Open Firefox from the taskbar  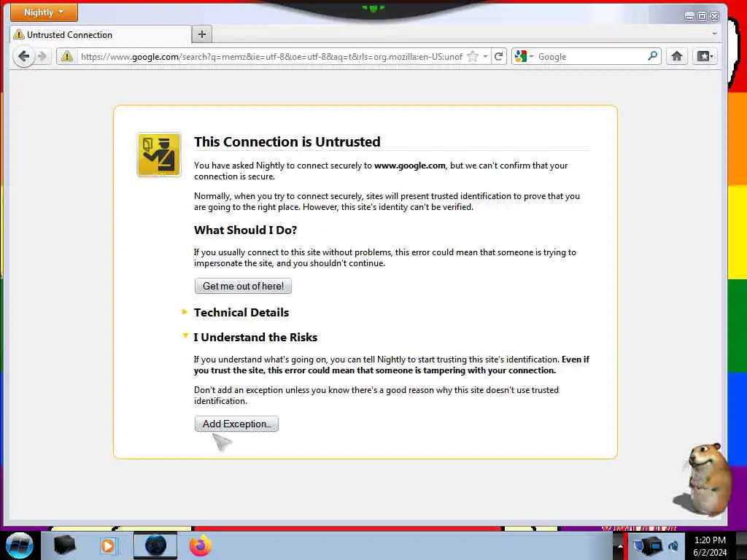(x=201, y=545)
